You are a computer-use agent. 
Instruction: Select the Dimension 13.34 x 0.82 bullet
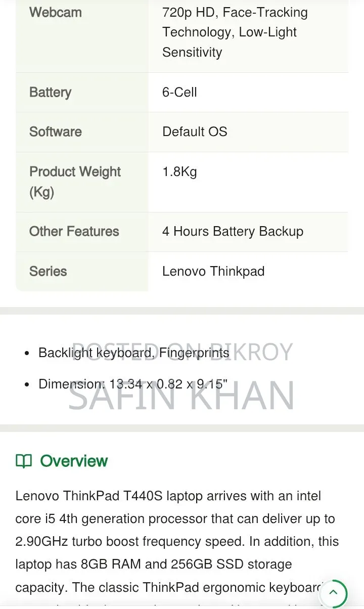click(133, 384)
